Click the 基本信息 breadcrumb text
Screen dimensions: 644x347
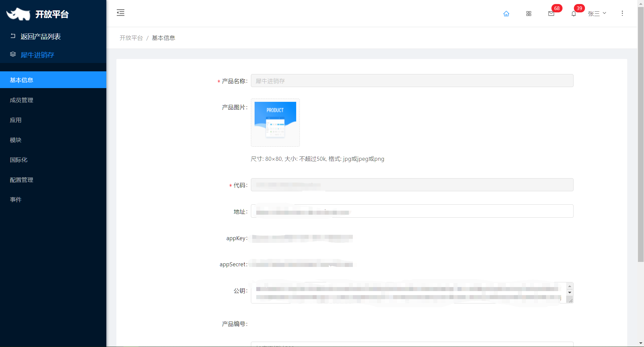coord(163,38)
